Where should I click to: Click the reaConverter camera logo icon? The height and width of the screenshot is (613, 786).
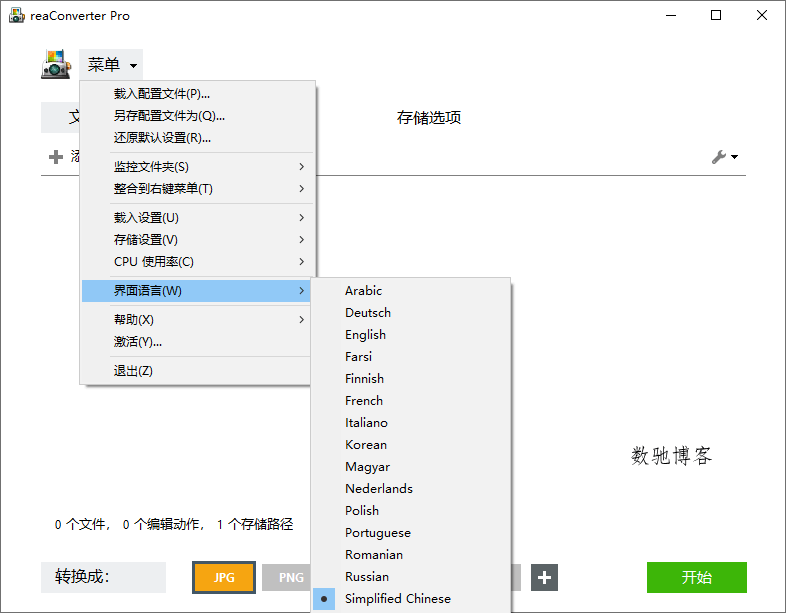tap(56, 64)
